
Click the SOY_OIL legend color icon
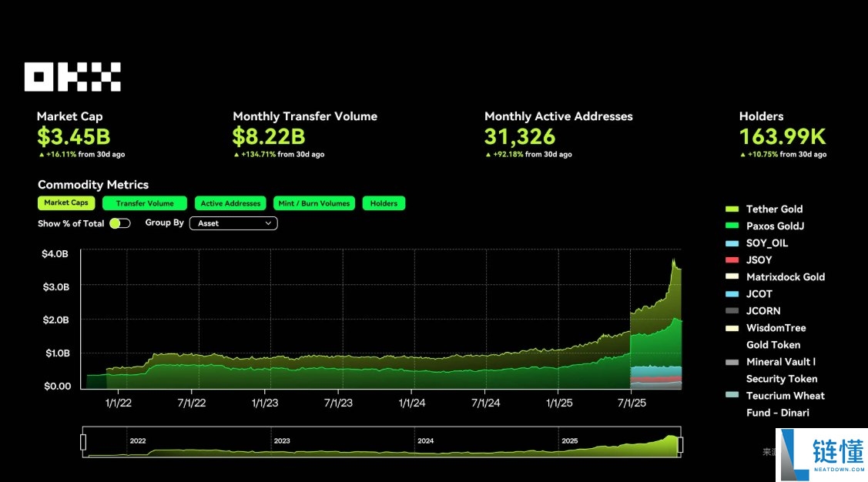(x=732, y=243)
